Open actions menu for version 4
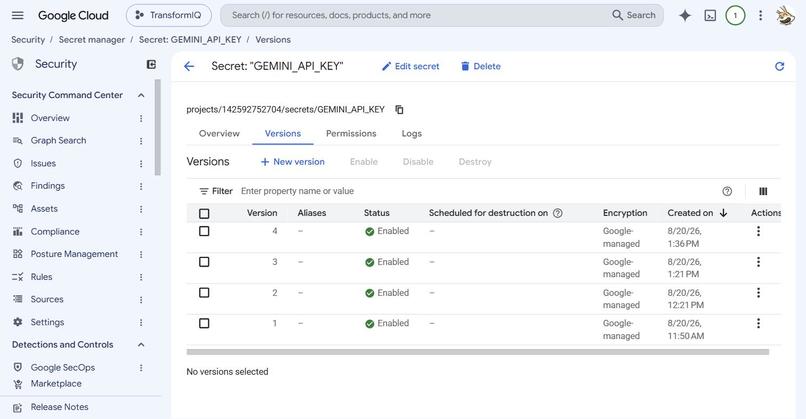This screenshot has height=419, width=806. tap(758, 231)
